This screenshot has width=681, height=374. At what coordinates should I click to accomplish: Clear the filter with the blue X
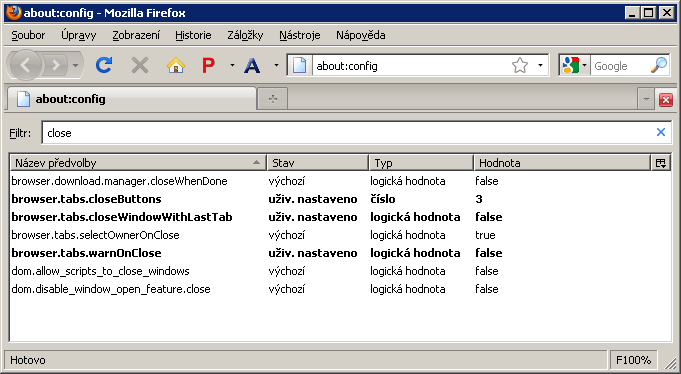point(661,132)
